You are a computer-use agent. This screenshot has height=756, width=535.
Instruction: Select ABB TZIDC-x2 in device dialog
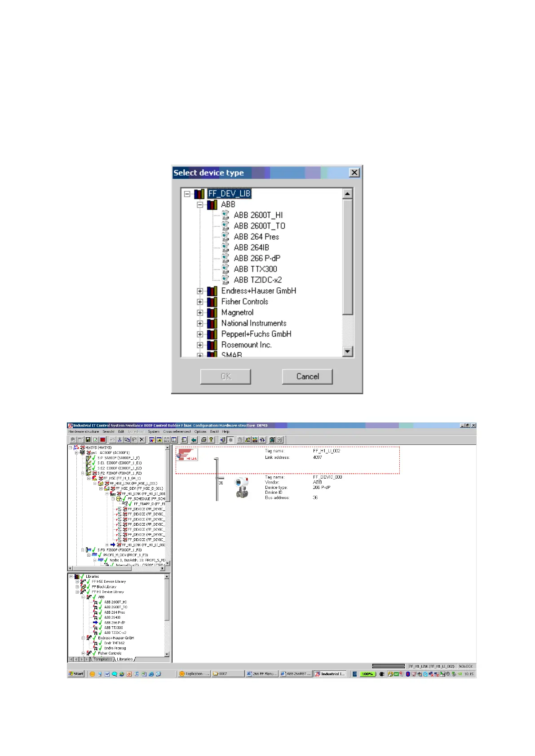click(x=257, y=280)
